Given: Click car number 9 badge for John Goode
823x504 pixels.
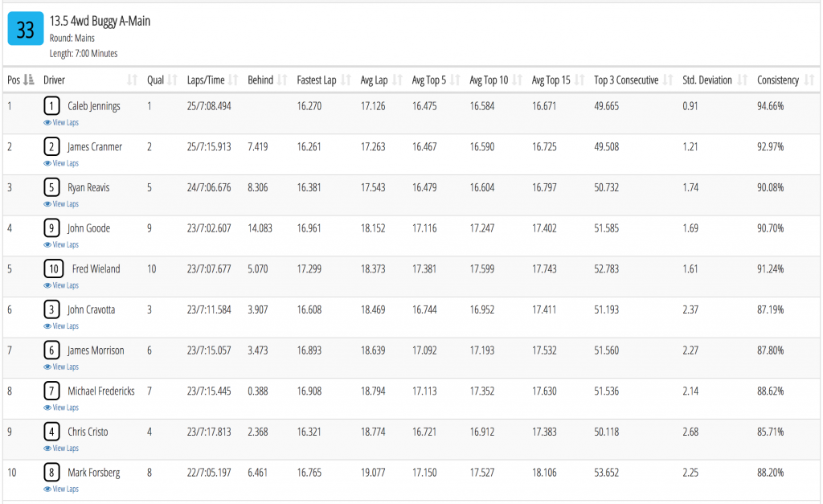Looking at the screenshot, I should pyautogui.click(x=51, y=228).
